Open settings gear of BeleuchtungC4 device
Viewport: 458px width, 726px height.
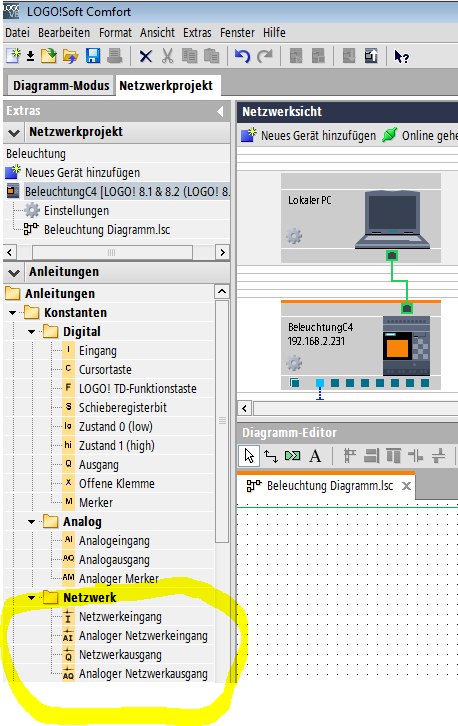tap(294, 363)
